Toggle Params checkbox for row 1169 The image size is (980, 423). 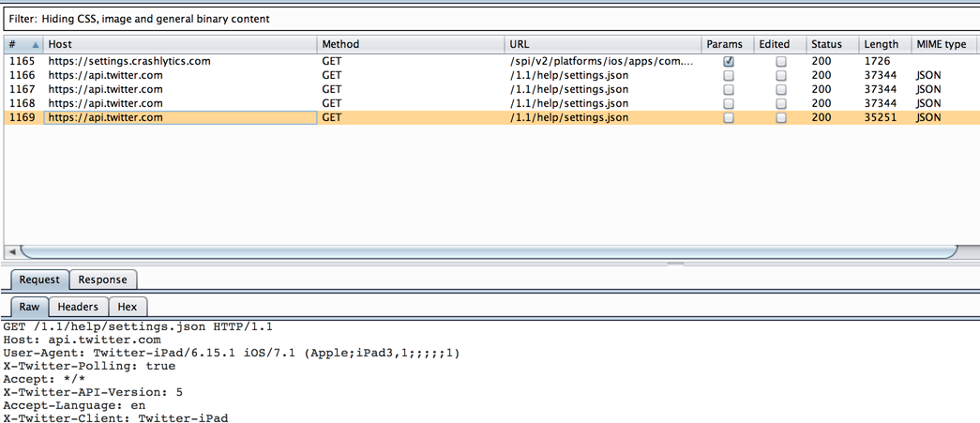728,117
